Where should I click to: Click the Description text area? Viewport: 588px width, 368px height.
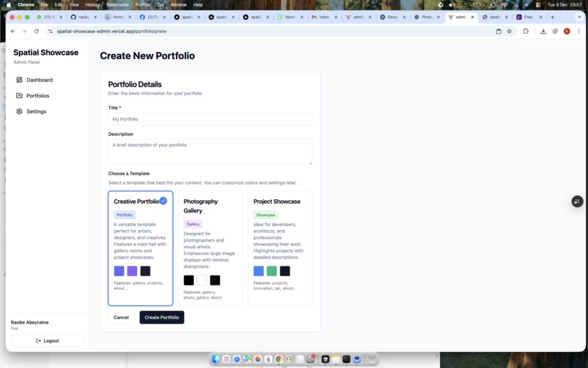tap(210, 152)
